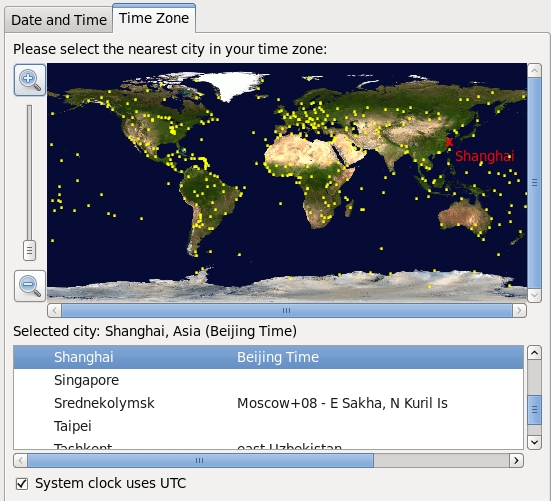Click city list horizontal scrollbar thumb

tap(201, 460)
